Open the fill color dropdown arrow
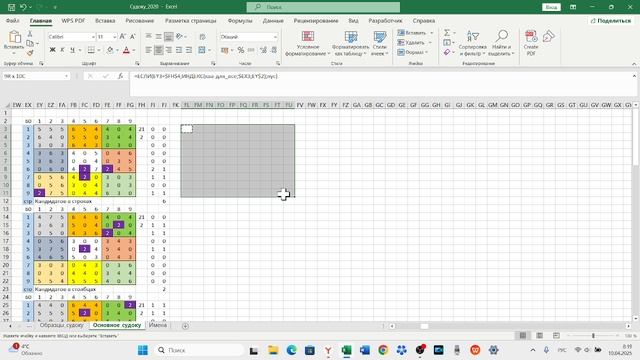The image size is (640, 360). click(x=117, y=50)
